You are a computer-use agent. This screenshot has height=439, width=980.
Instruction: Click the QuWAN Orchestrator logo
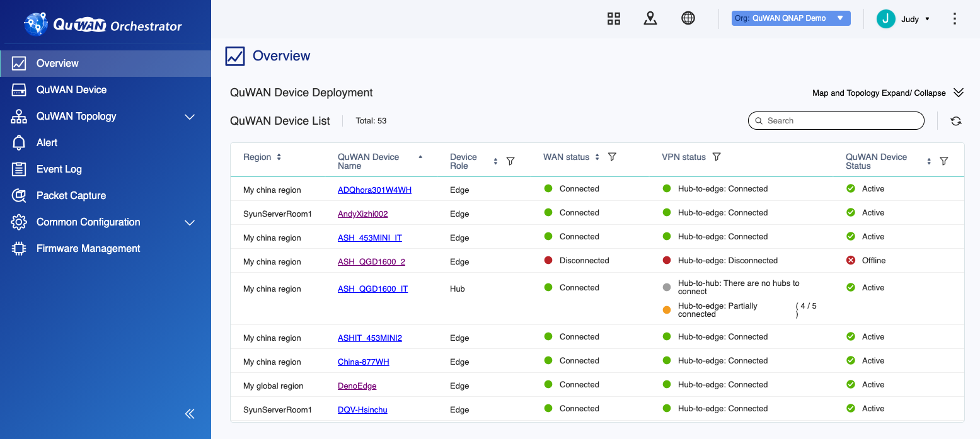pos(103,25)
